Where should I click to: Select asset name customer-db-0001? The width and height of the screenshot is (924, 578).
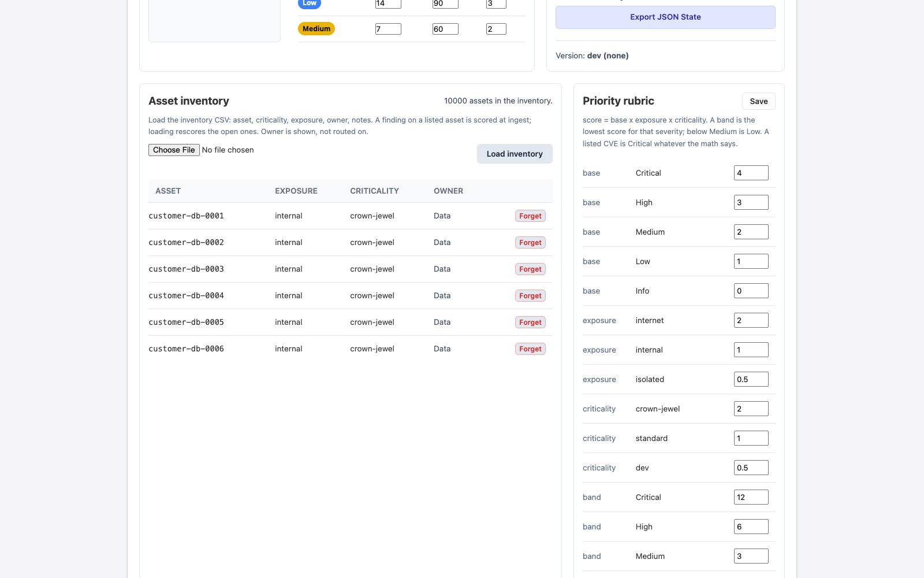tap(186, 216)
